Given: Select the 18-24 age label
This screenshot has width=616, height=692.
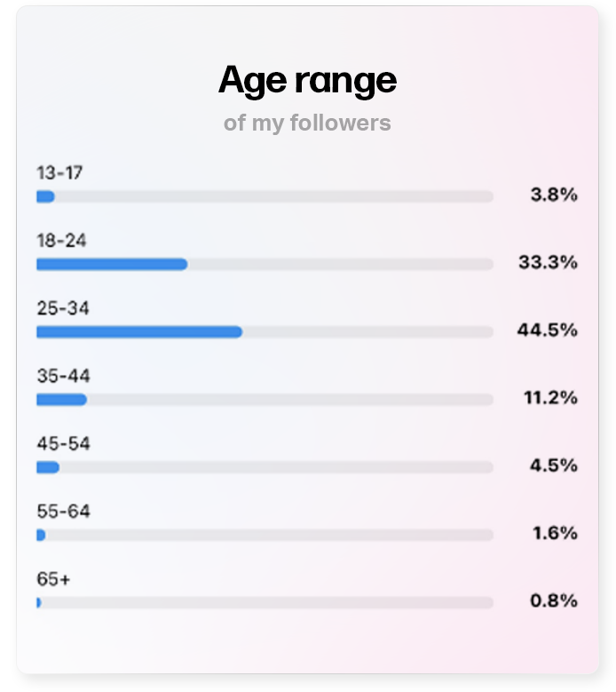Looking at the screenshot, I should point(61,241).
